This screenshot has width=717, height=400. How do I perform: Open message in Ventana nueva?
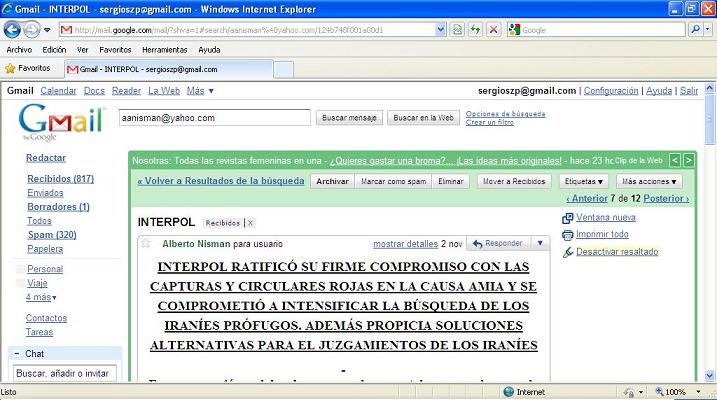(605, 218)
